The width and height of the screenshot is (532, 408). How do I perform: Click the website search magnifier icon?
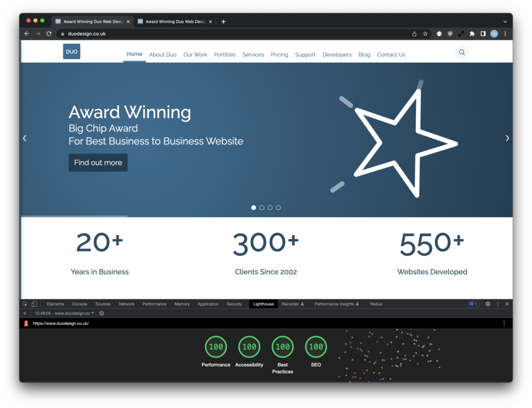coord(462,53)
